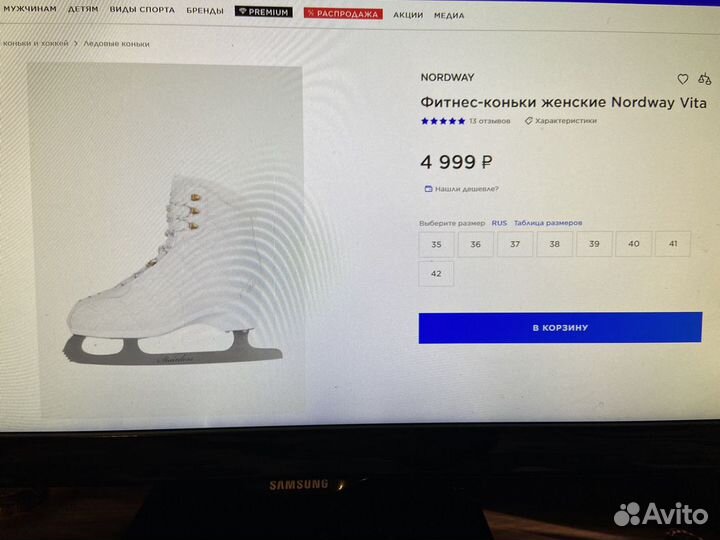
Task: Choose size 40 option
Action: coord(634,244)
